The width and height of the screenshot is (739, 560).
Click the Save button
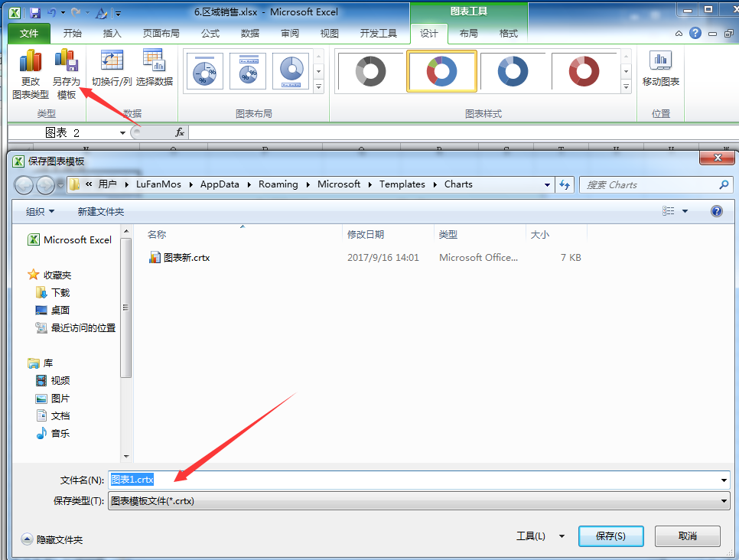[x=610, y=536]
